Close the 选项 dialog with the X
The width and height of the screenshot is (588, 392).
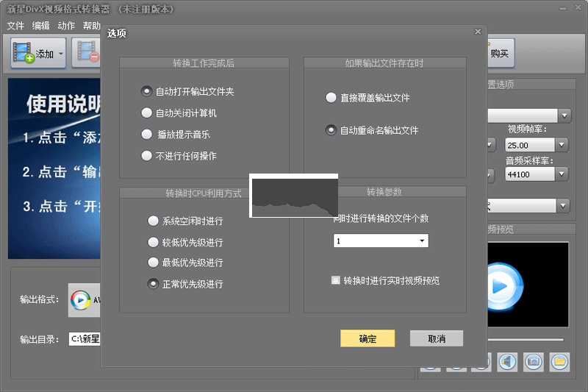point(478,32)
